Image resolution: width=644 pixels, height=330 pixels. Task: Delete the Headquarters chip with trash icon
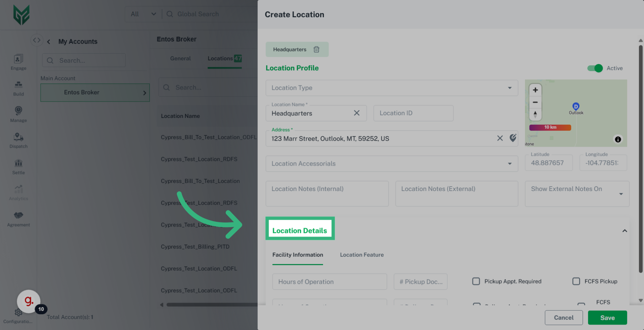(316, 50)
